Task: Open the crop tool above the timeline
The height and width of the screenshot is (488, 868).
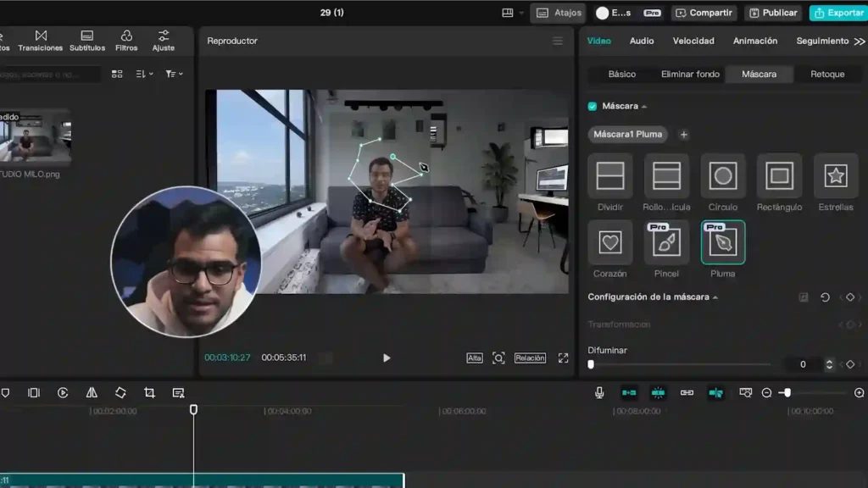Action: (148, 392)
